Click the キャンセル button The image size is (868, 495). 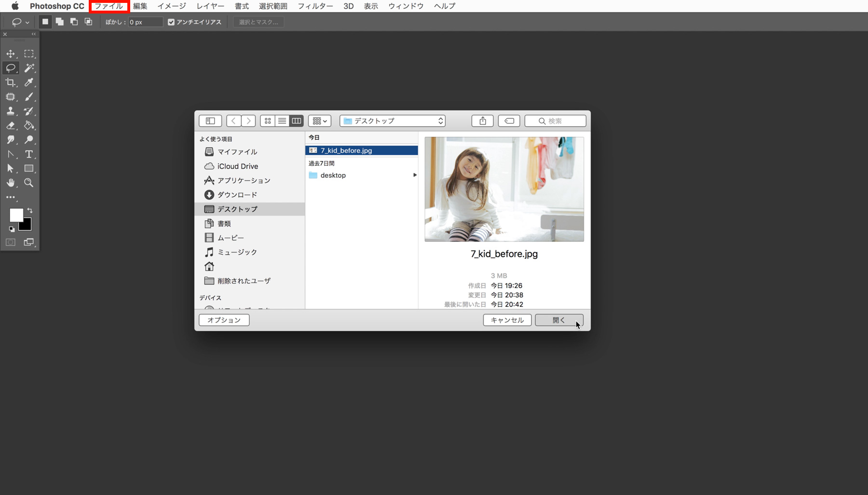click(x=507, y=320)
